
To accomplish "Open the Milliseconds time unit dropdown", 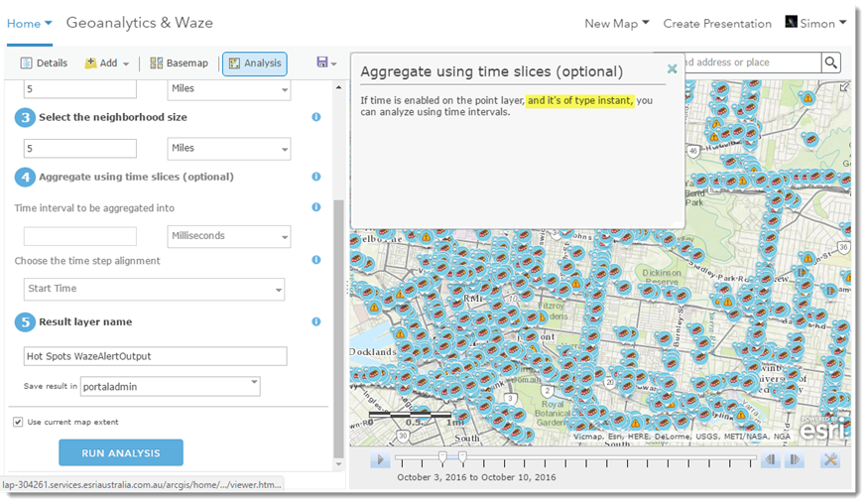I will (229, 236).
